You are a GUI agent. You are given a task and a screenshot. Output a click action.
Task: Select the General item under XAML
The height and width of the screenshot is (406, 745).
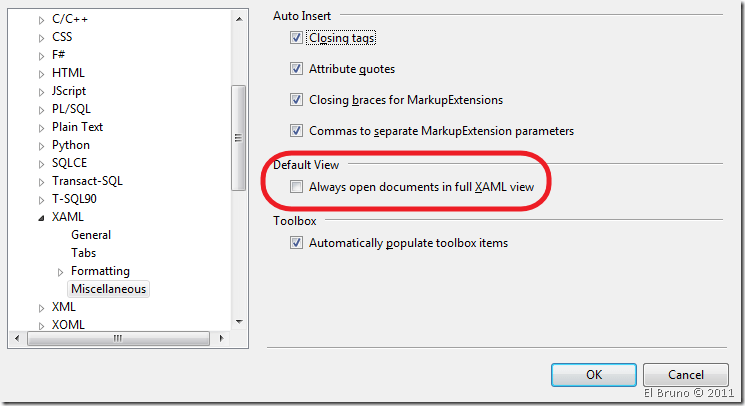pos(91,235)
